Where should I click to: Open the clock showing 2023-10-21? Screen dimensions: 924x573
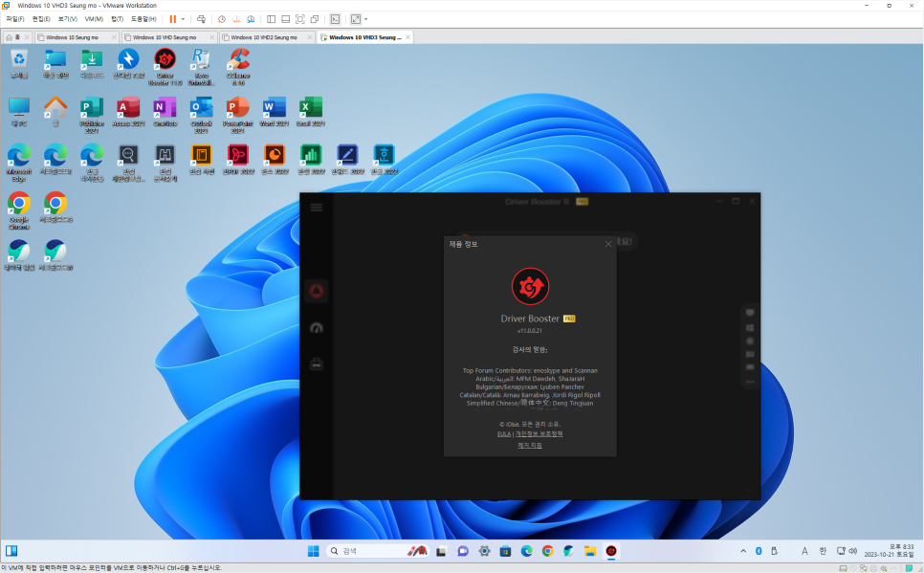tap(889, 551)
